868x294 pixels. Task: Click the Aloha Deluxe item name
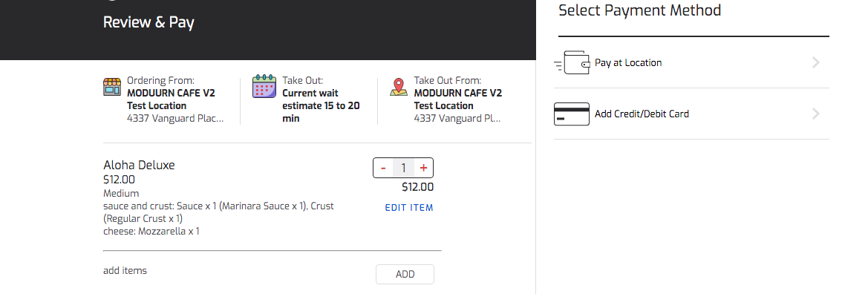[139, 165]
